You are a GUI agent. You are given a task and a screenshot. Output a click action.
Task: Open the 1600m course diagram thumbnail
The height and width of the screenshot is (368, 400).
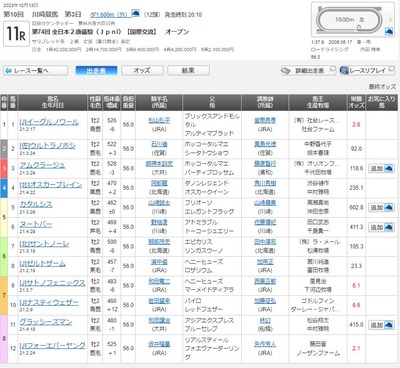tap(349, 20)
